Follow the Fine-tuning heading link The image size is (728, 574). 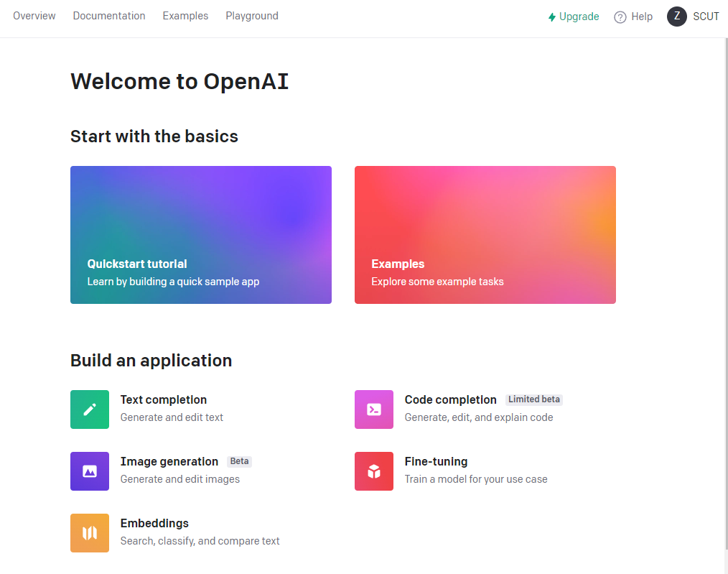click(x=436, y=462)
